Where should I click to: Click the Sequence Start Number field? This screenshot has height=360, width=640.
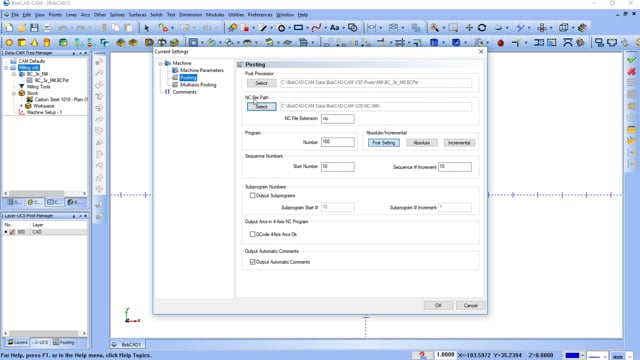pyautogui.click(x=338, y=167)
